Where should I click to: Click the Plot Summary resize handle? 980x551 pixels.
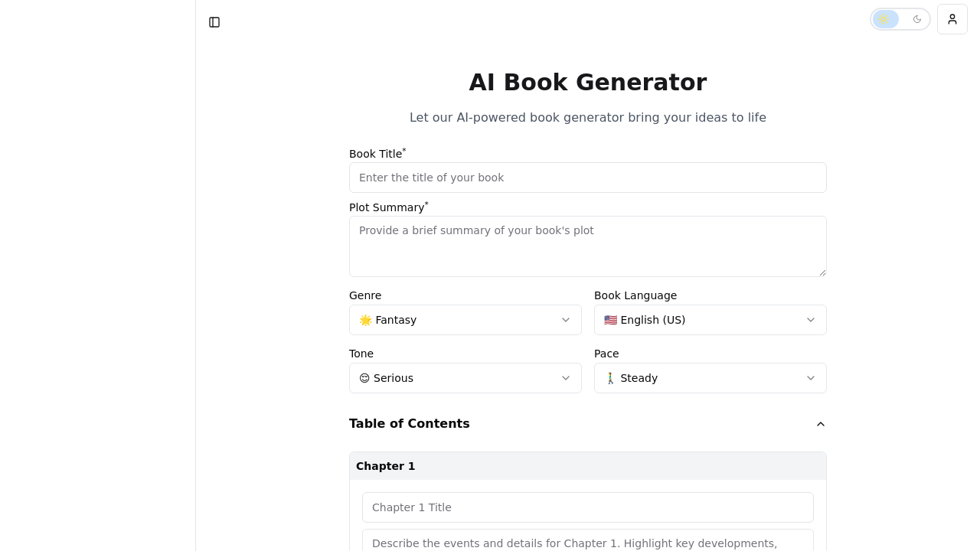[822, 271]
